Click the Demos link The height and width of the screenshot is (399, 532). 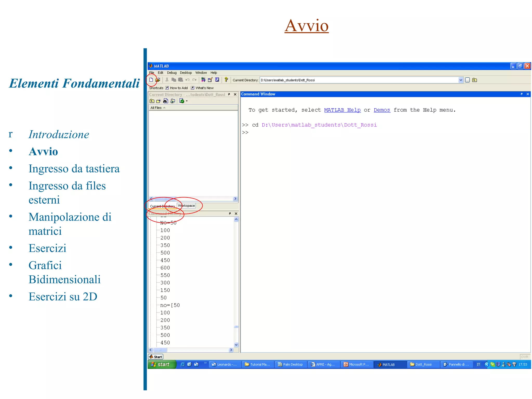coord(382,110)
